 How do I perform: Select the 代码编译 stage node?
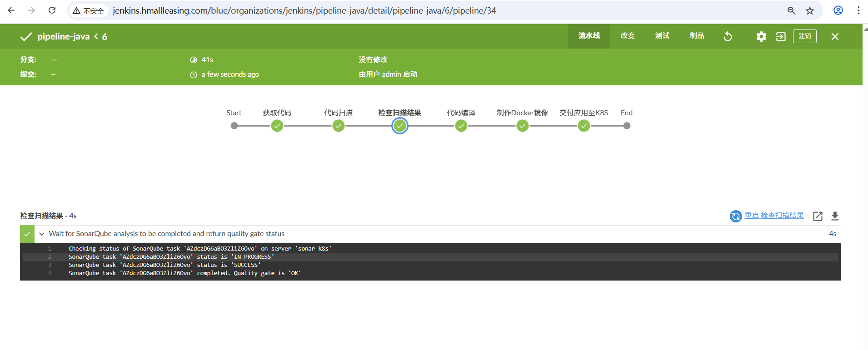(x=461, y=126)
